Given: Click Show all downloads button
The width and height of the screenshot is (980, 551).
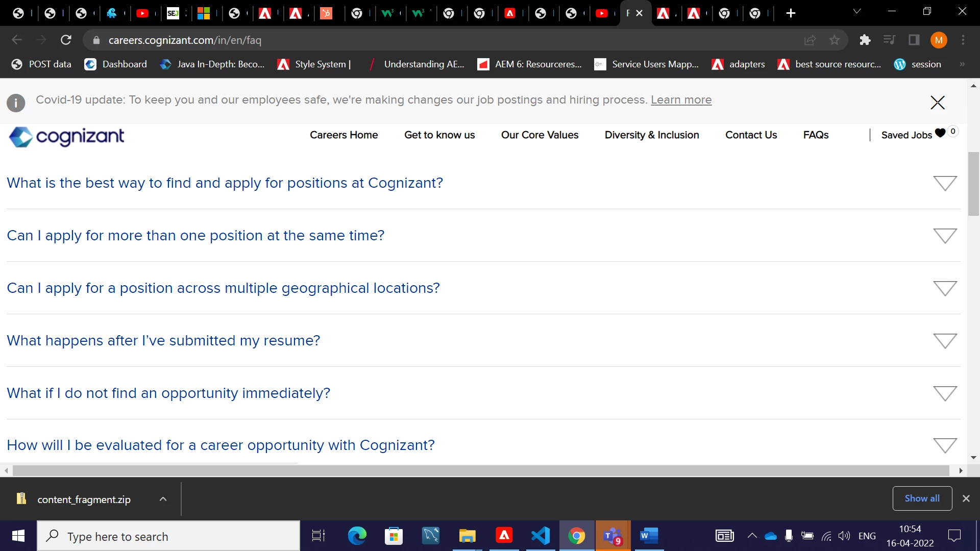Looking at the screenshot, I should pyautogui.click(x=922, y=498).
